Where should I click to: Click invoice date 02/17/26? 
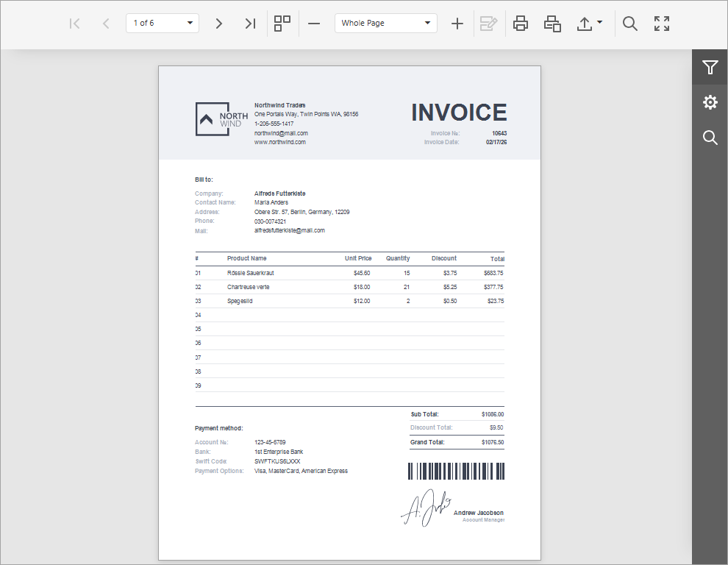coord(496,142)
